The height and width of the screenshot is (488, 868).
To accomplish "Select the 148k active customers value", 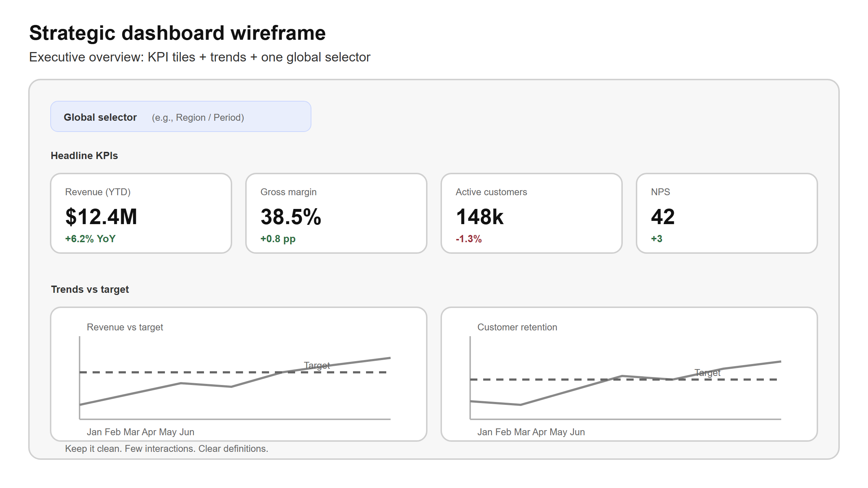I will (x=480, y=217).
